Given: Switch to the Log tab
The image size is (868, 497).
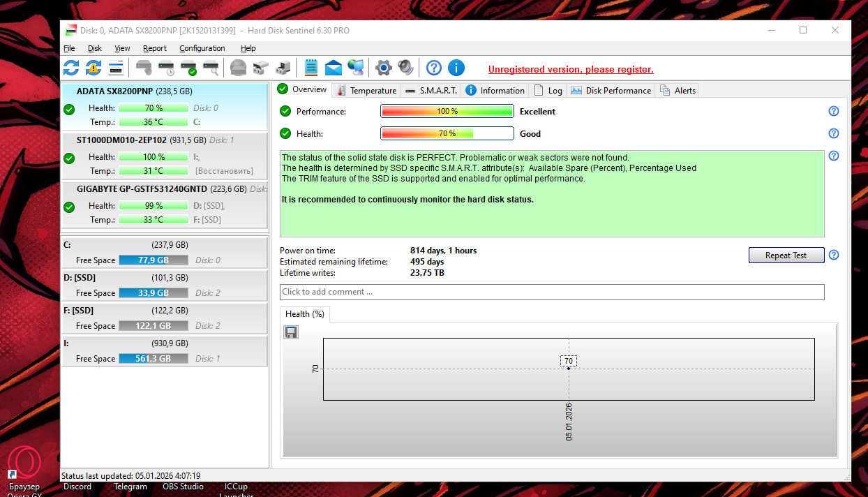Looking at the screenshot, I should [548, 90].
